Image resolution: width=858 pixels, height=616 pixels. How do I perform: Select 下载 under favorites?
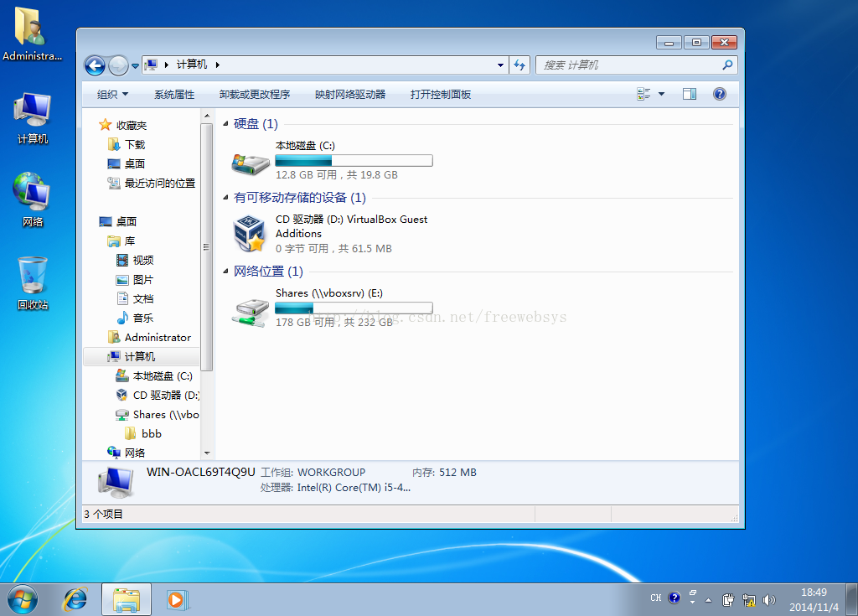click(x=135, y=144)
